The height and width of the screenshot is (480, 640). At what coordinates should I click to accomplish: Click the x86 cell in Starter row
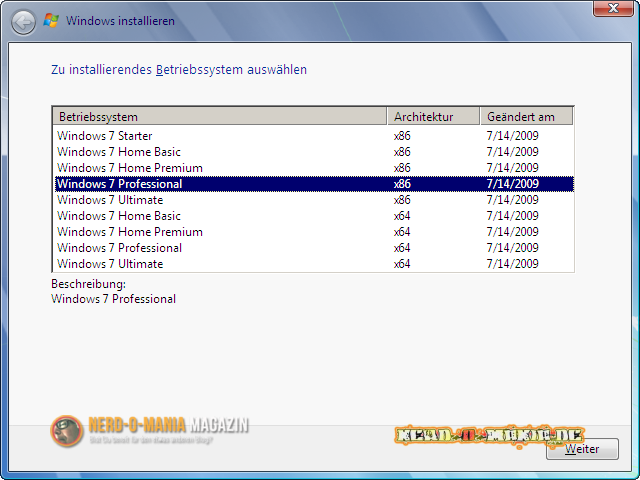tap(402, 136)
